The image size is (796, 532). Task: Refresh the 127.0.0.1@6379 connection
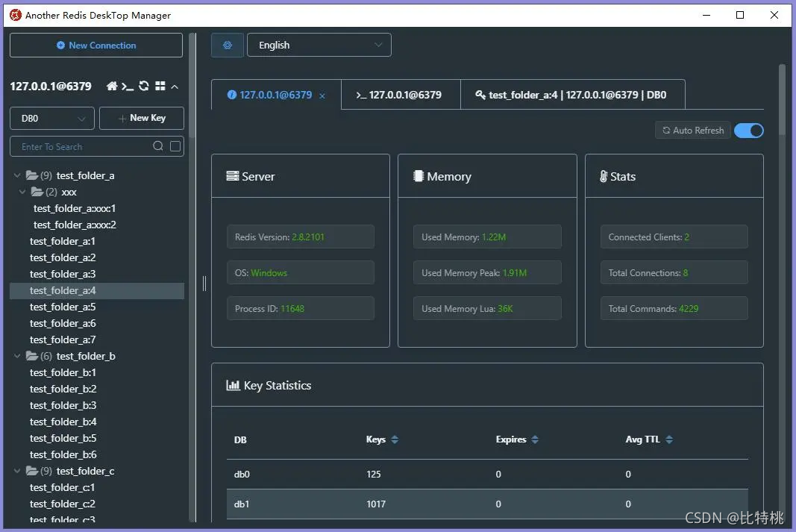tap(144, 87)
